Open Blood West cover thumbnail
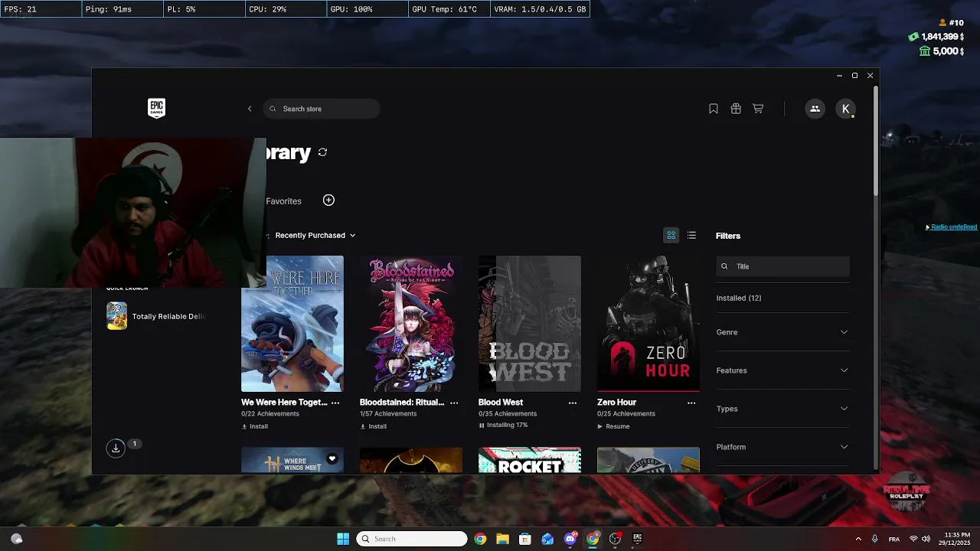Image resolution: width=980 pixels, height=551 pixels. (530, 324)
